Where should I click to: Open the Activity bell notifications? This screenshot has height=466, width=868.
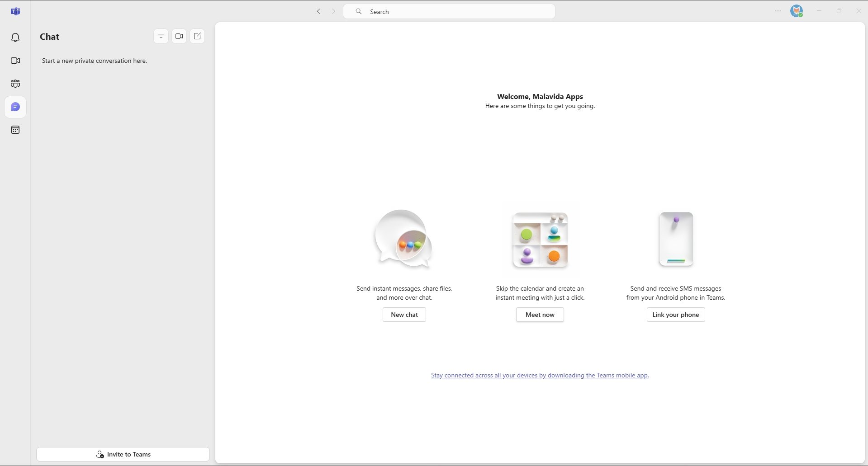point(15,38)
